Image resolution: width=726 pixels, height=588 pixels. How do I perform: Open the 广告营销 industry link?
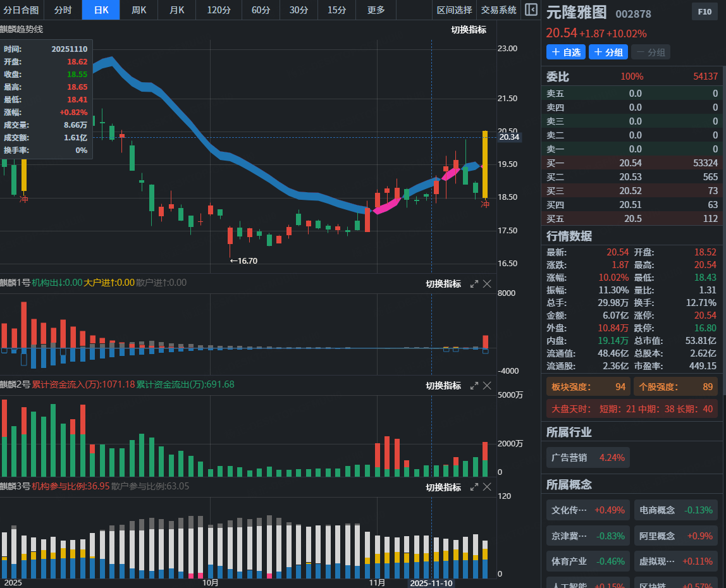pyautogui.click(x=588, y=457)
